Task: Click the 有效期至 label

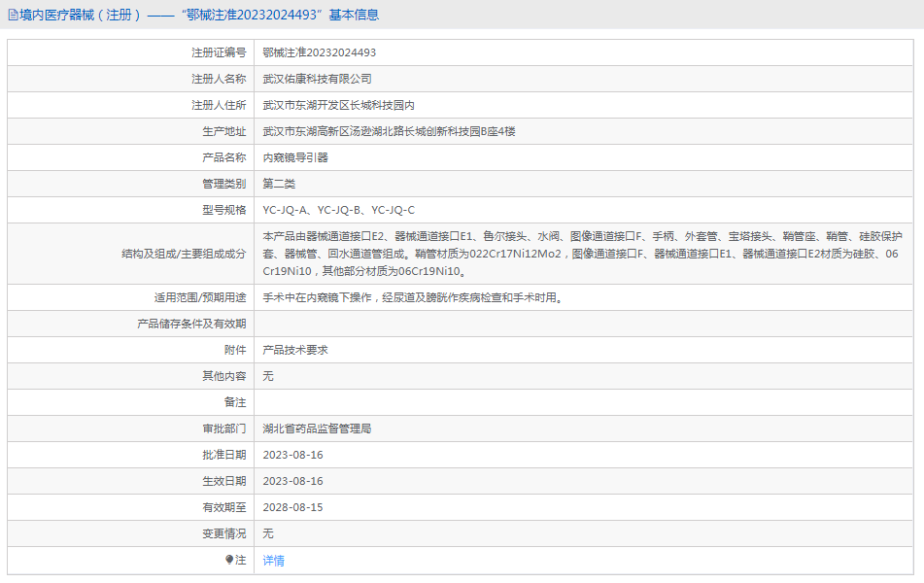Action: point(223,507)
